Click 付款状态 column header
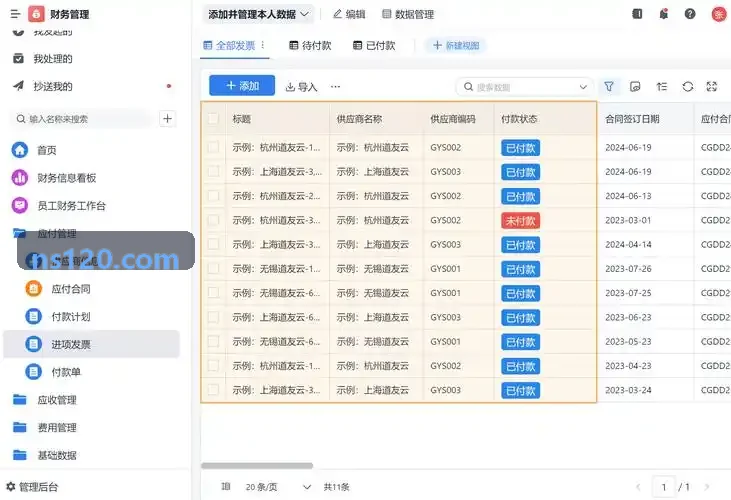 pos(519,119)
